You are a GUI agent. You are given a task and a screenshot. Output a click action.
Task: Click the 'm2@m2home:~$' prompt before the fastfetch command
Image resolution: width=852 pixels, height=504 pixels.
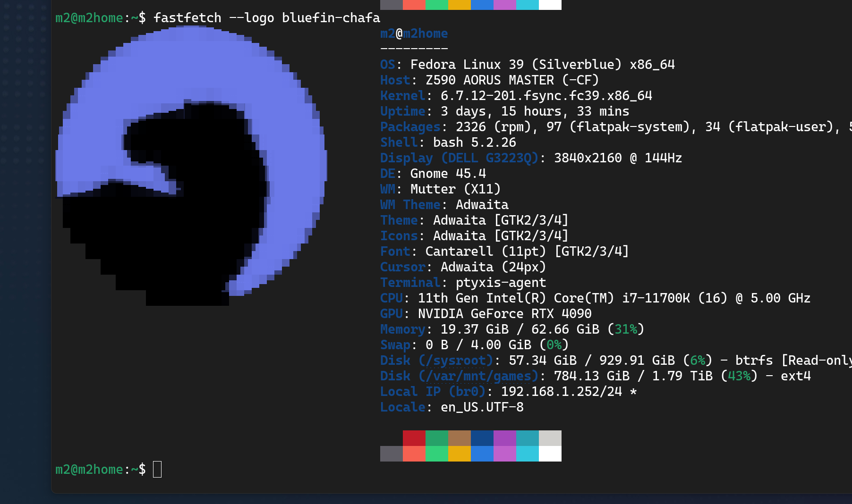click(101, 18)
